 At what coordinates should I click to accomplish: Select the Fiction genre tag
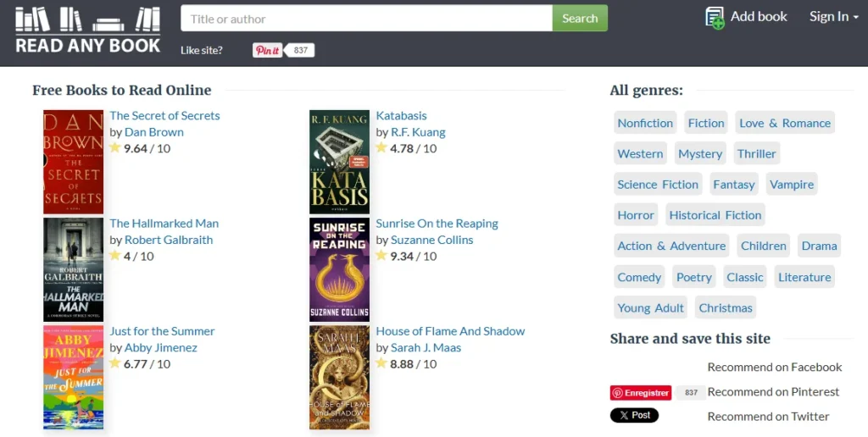706,123
